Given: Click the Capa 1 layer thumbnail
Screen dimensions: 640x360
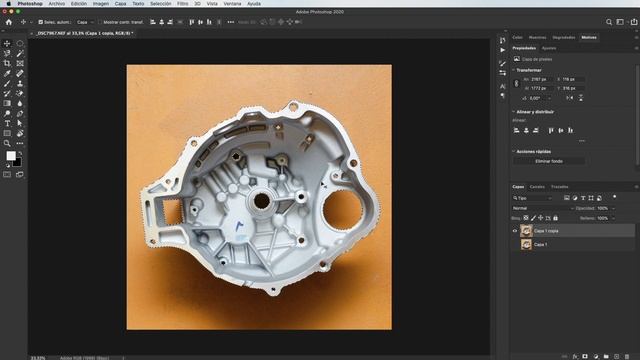Looking at the screenshot, I should click(x=526, y=244).
